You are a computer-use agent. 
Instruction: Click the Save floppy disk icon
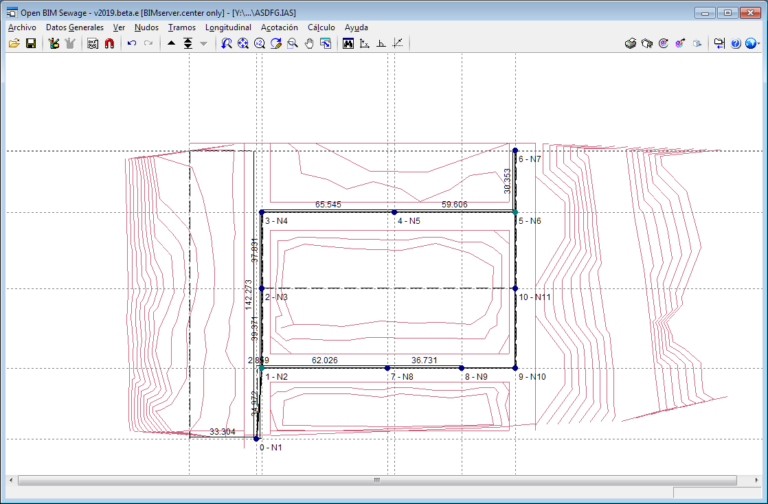pyautogui.click(x=30, y=44)
